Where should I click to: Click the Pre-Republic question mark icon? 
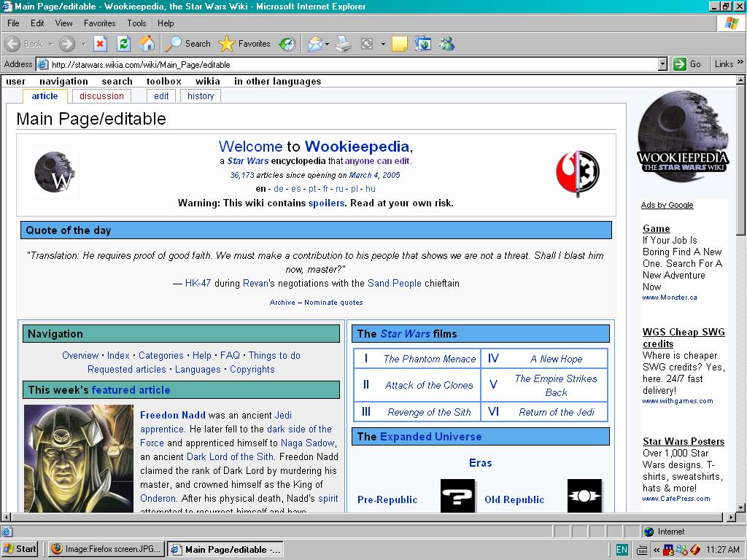[x=457, y=496]
